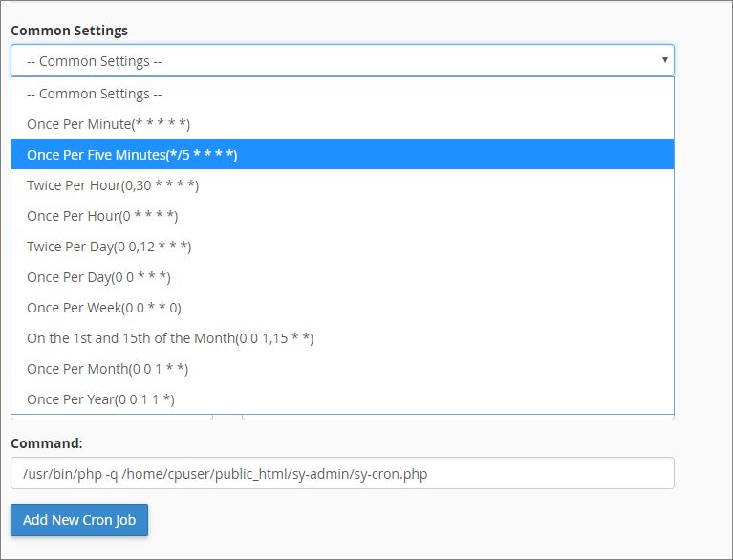The height and width of the screenshot is (560, 733).
Task: Collapse the Common Settings combo box
Action: coord(342,60)
